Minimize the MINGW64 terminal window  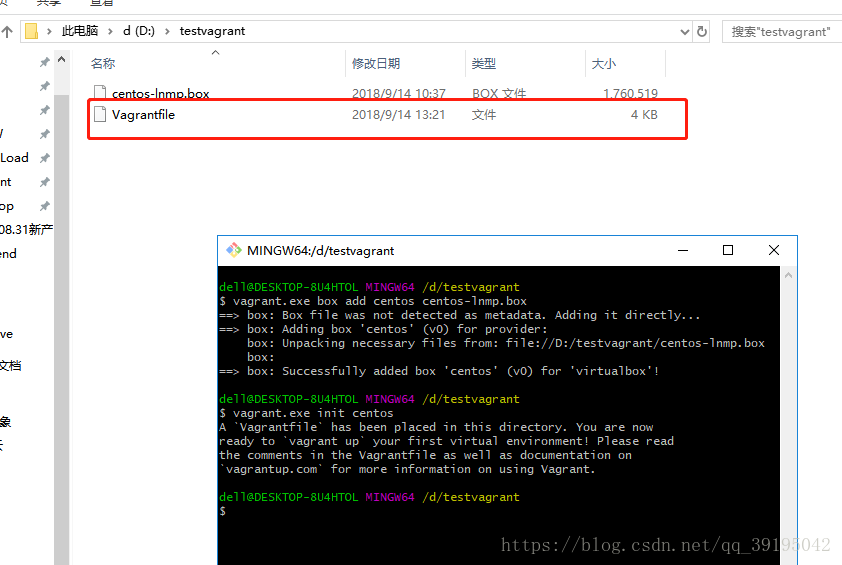tap(683, 250)
